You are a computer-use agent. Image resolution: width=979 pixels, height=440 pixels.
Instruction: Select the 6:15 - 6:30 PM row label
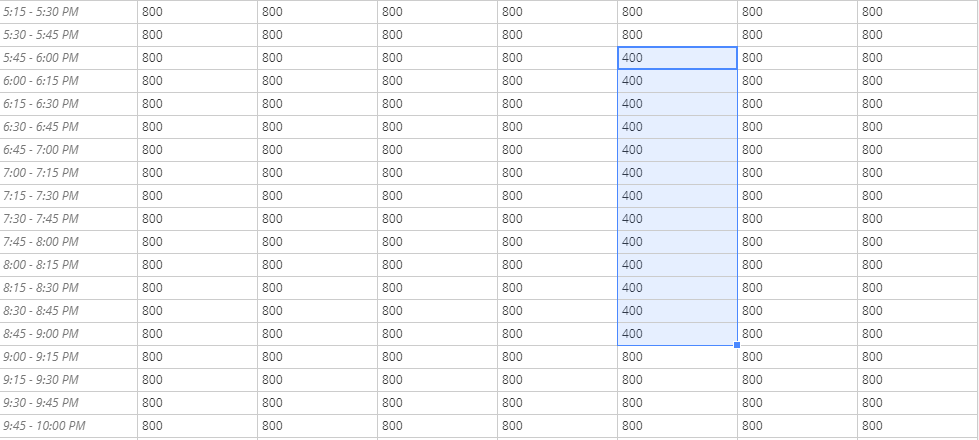(x=41, y=104)
